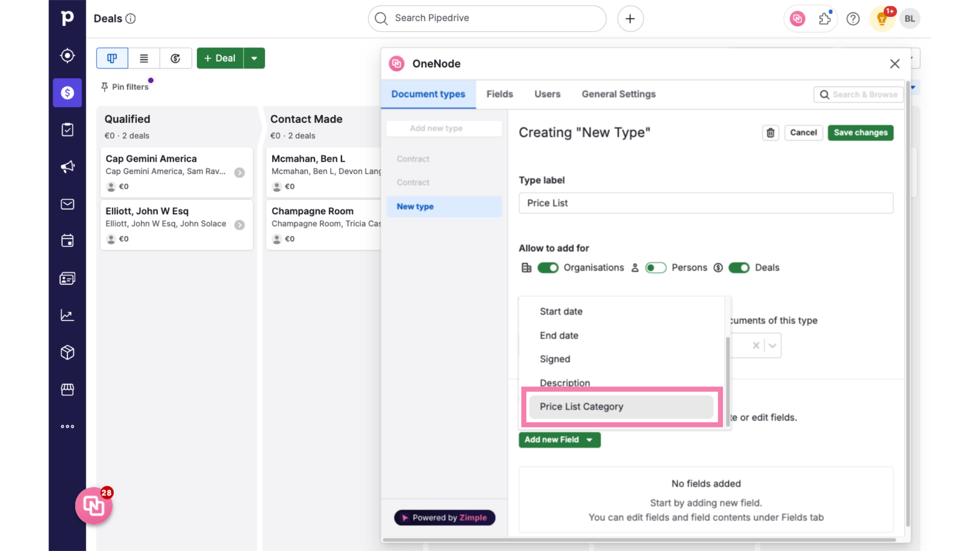Click the green add Deal button
Screen dimensions: 980x551
tap(220, 58)
